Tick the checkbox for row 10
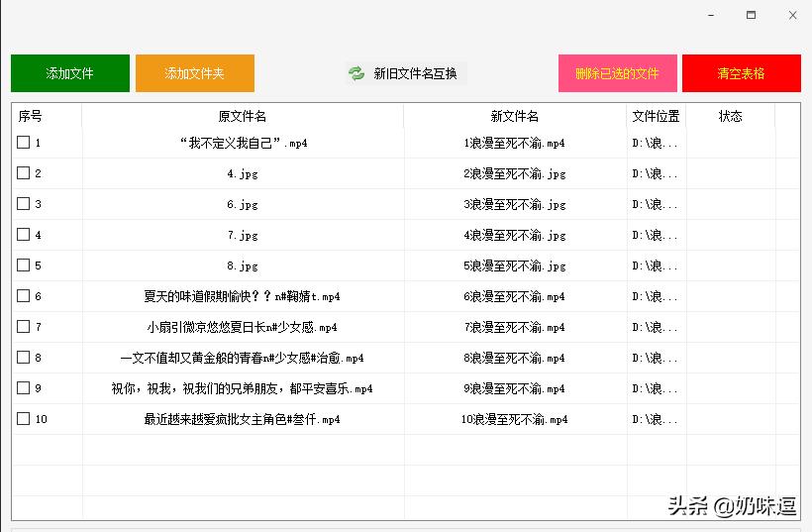812x532 pixels. (24, 418)
